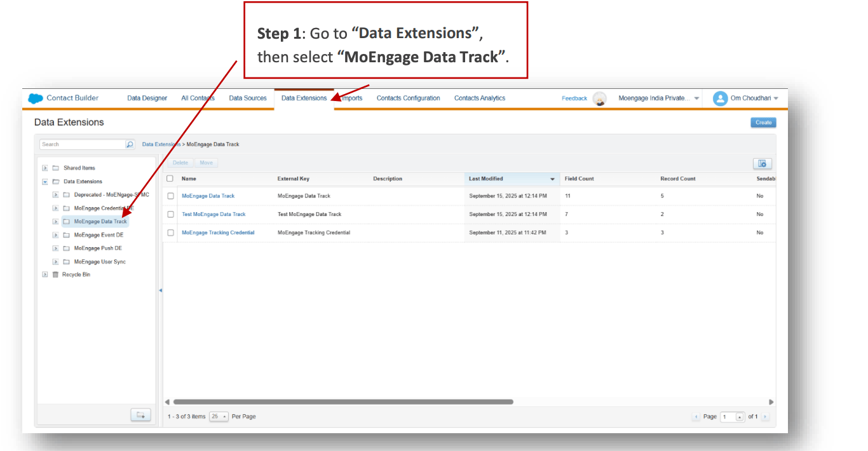Collapse the Data Extensions tree node
Image resolution: width=868 pixels, height=451 pixels.
[x=45, y=182]
